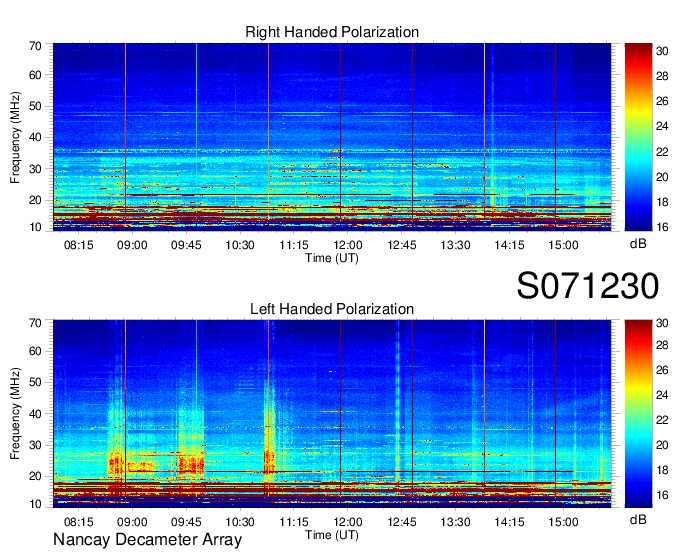Image resolution: width=680 pixels, height=552 pixels.
Task: Click the Right Handed Polarization title
Action: click(332, 32)
